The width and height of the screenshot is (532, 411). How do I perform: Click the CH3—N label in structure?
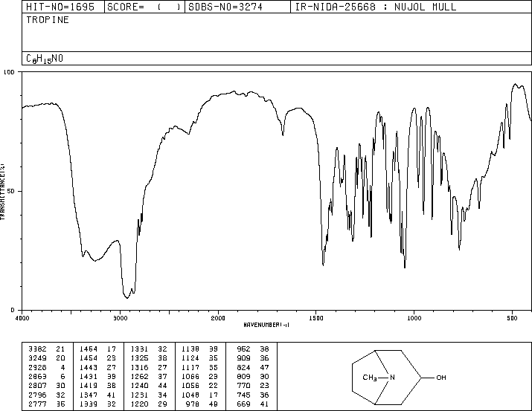379,378
